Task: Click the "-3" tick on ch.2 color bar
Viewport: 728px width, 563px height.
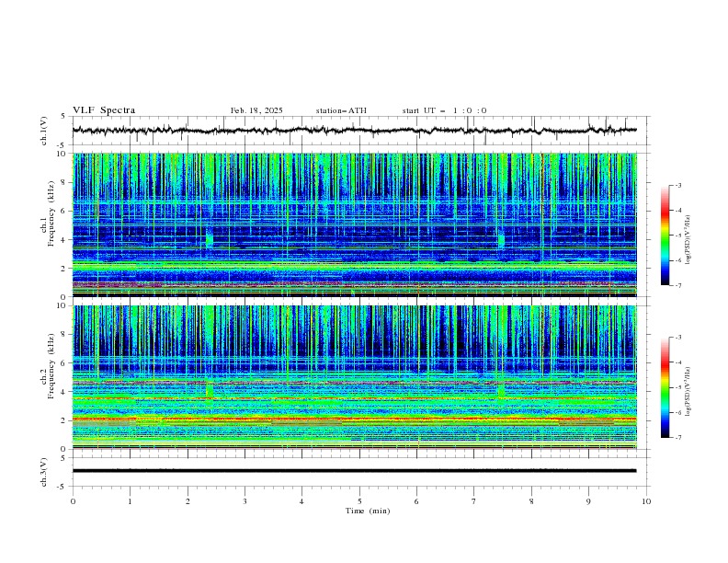Action: tap(678, 338)
